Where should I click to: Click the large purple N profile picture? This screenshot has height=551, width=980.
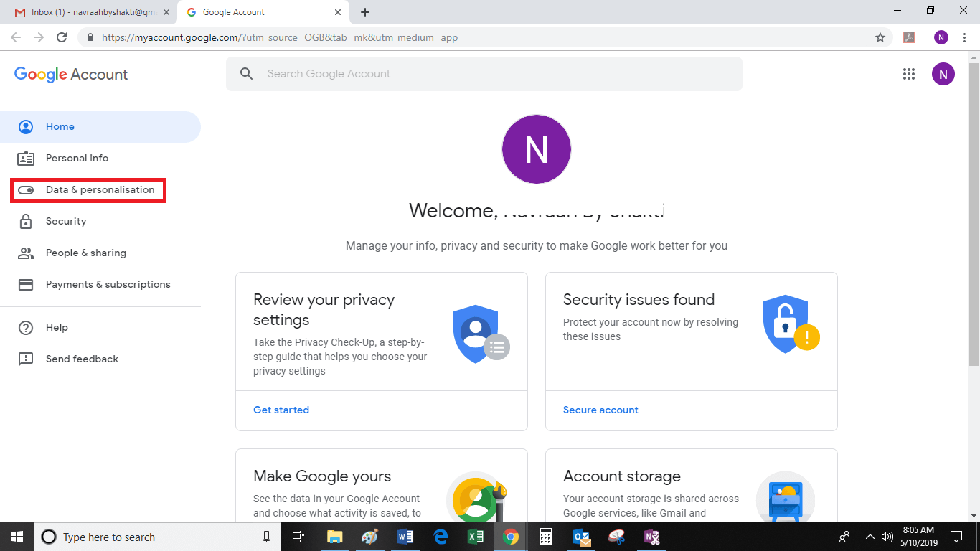[537, 149]
